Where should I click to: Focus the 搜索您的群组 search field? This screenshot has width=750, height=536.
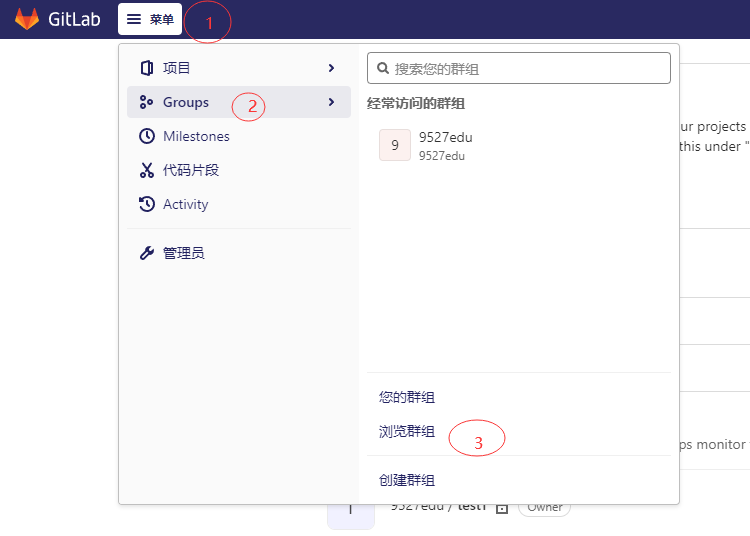tap(518, 68)
